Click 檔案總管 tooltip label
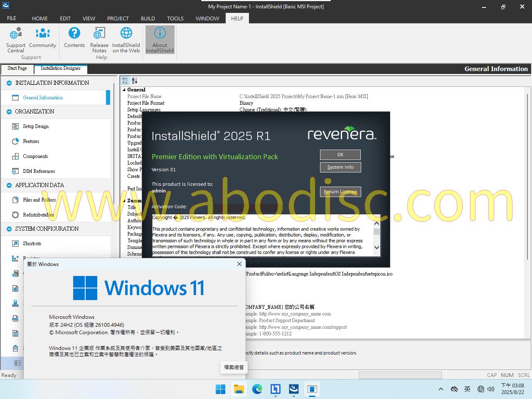532x399 pixels. (234, 367)
